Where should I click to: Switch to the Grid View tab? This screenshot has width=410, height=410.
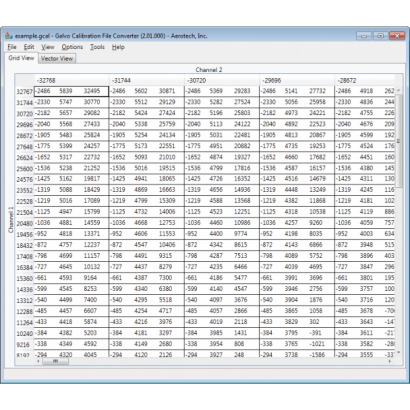point(21,58)
